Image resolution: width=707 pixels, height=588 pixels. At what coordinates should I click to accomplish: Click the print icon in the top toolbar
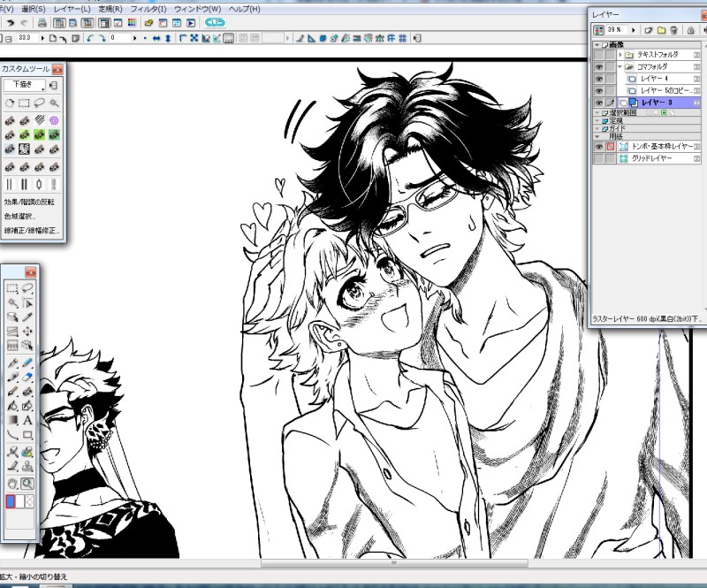[x=42, y=23]
